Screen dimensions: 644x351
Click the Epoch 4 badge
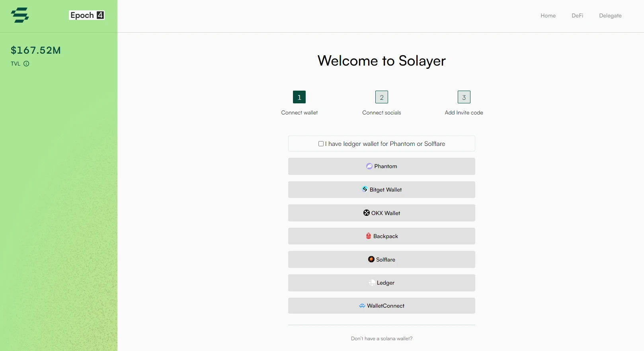(87, 15)
